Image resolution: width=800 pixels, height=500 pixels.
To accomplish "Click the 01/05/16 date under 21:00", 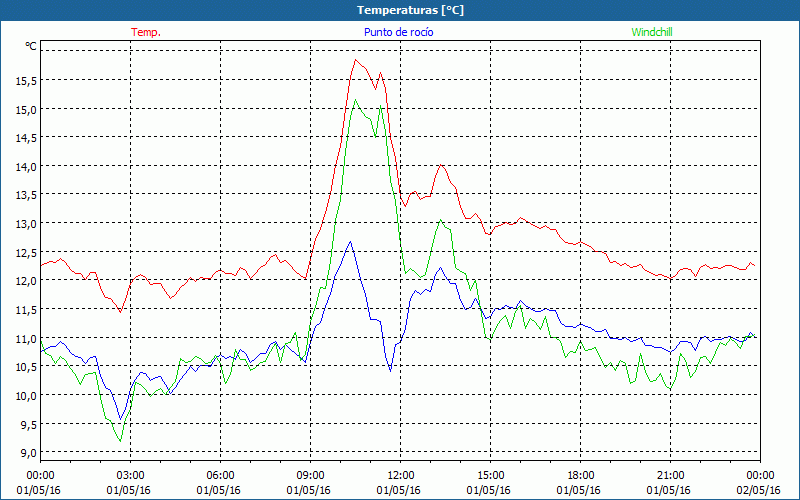I will (x=668, y=490).
